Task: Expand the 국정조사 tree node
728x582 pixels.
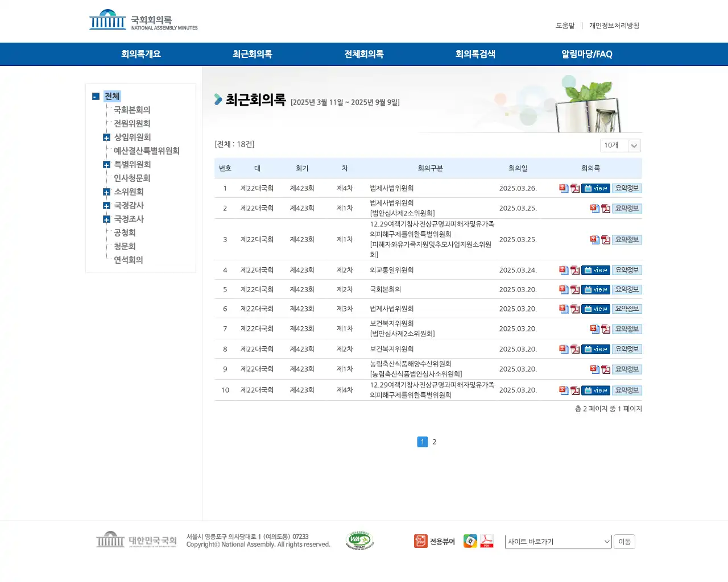Action: pyautogui.click(x=106, y=219)
